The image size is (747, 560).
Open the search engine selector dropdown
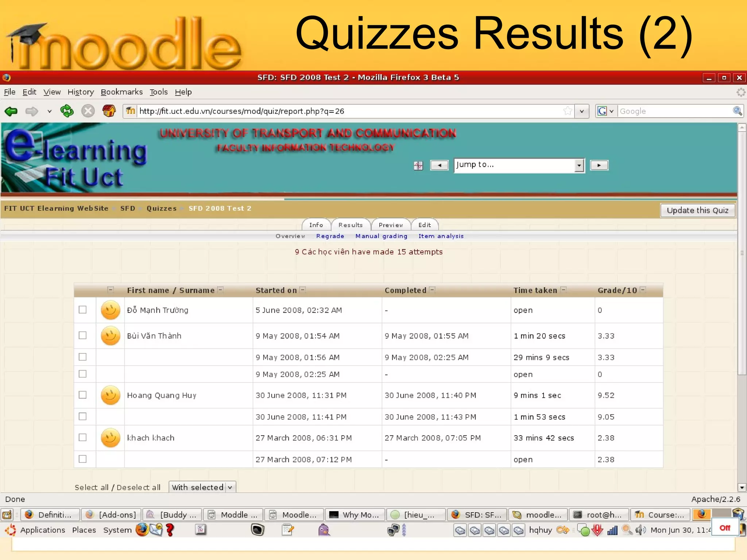click(607, 111)
